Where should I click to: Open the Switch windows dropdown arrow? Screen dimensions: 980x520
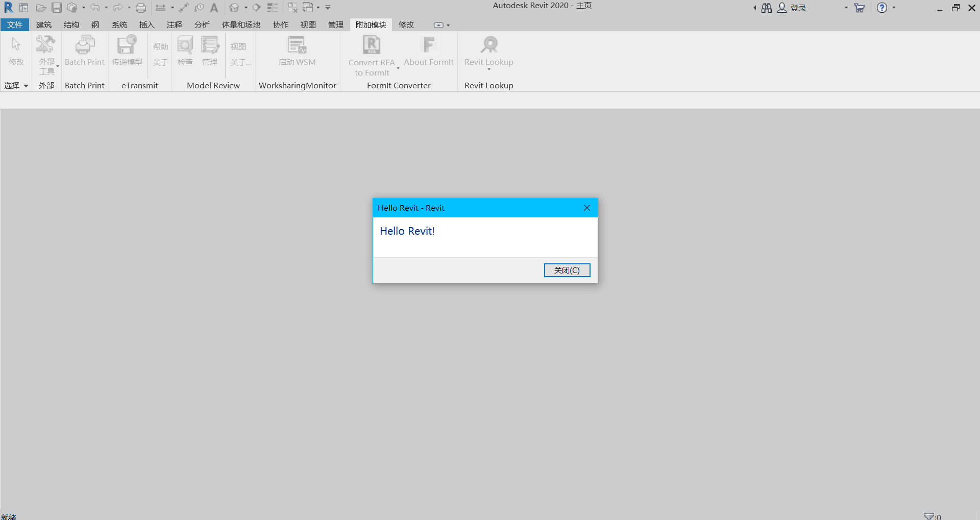pyautogui.click(x=318, y=8)
